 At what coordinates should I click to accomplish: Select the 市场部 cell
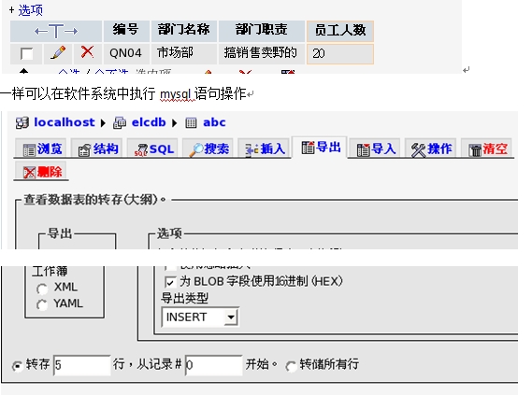[x=183, y=53]
